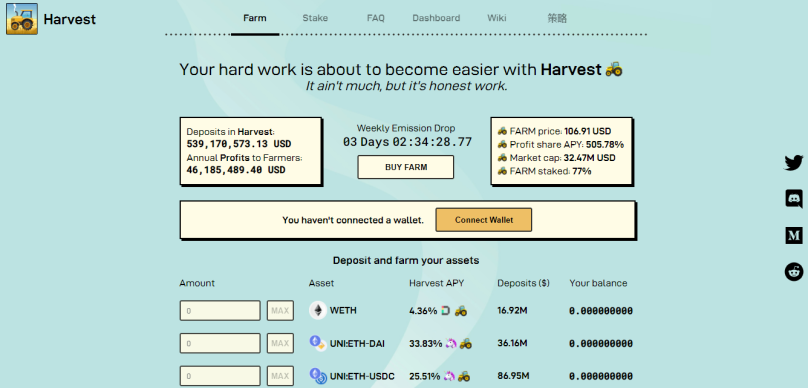The width and height of the screenshot is (808, 388).
Task: Click the tractor emoji beside the headline
Action: [x=614, y=69]
